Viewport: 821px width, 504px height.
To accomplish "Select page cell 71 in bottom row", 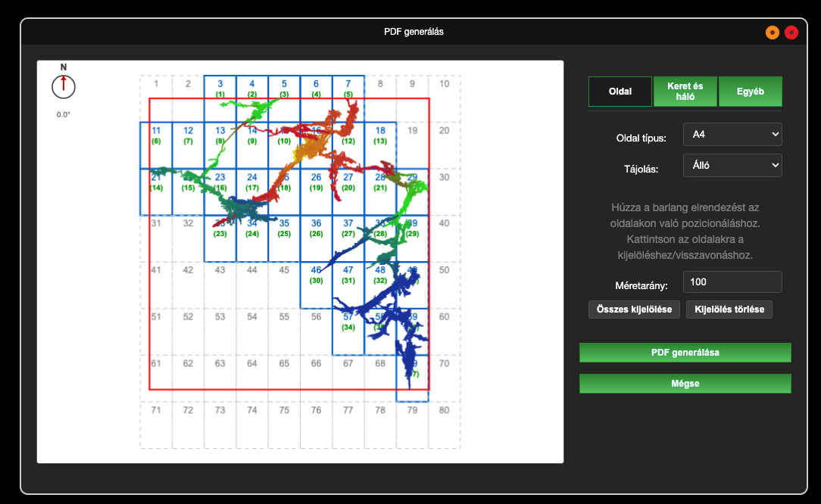I will 156,425.
